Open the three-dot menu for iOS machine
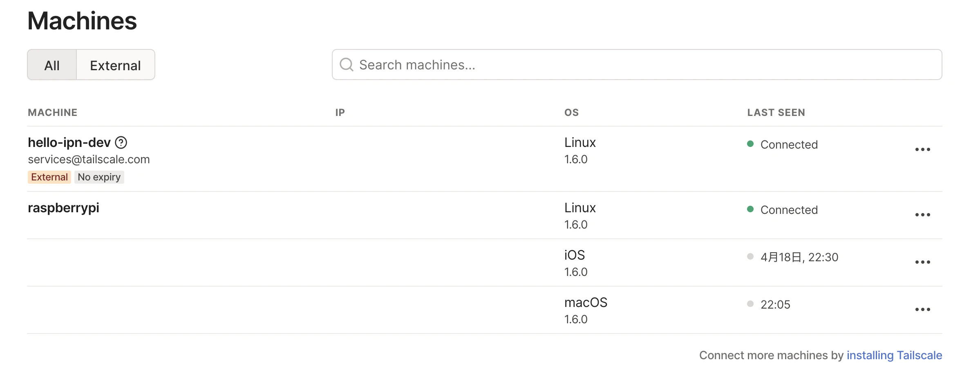Screen dimensions: 980x378 (x=922, y=262)
